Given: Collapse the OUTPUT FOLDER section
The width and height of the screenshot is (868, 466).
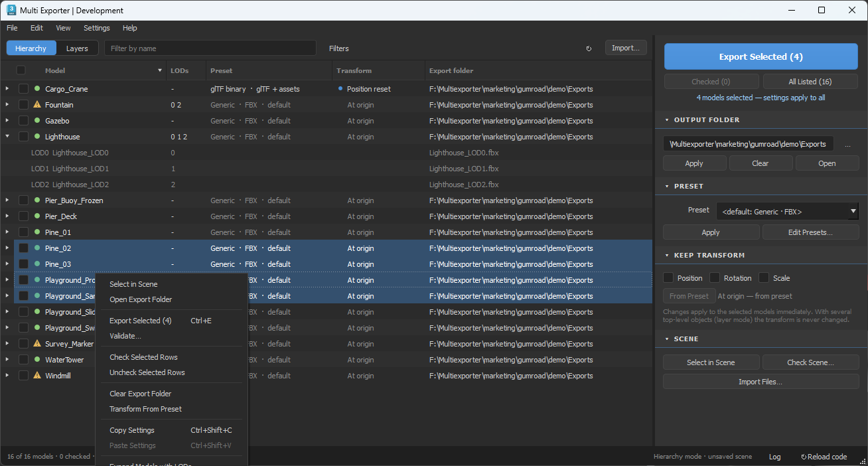Looking at the screenshot, I should [x=761, y=120].
